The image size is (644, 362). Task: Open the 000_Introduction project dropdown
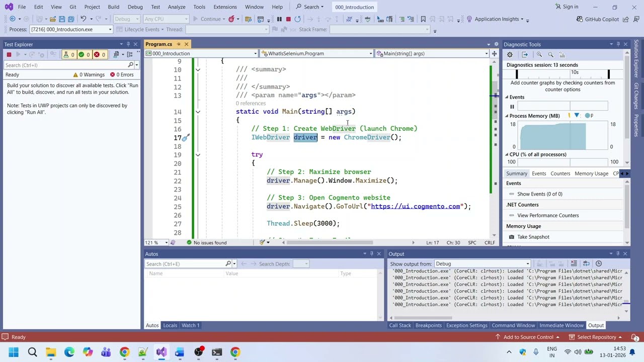(x=201, y=53)
